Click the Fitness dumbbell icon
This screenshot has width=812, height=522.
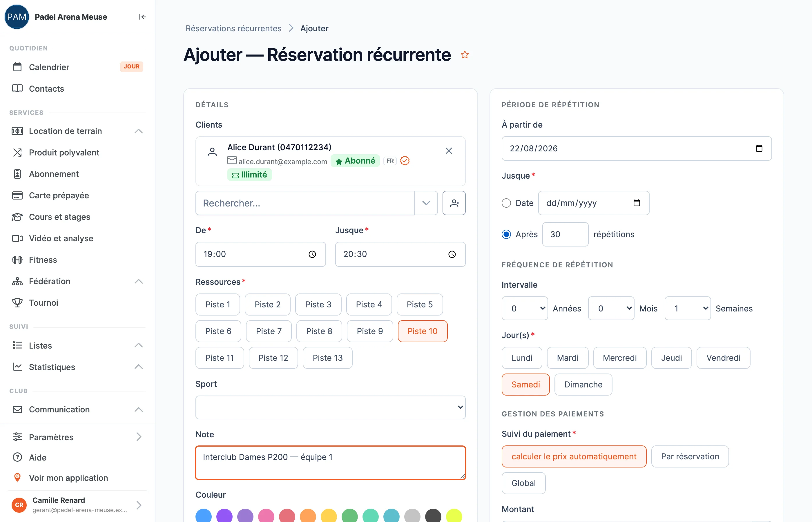[17, 260]
